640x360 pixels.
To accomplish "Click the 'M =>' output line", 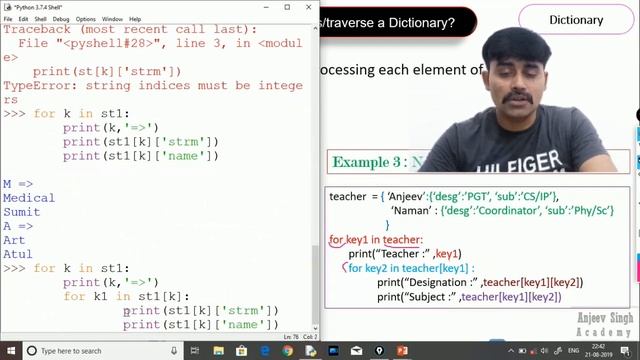I will [x=18, y=184].
